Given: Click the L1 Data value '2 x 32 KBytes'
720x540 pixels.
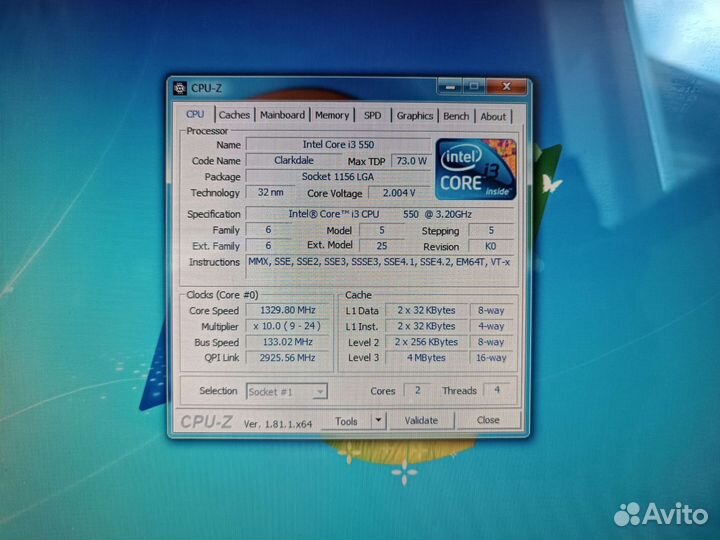Looking at the screenshot, I should [x=426, y=310].
